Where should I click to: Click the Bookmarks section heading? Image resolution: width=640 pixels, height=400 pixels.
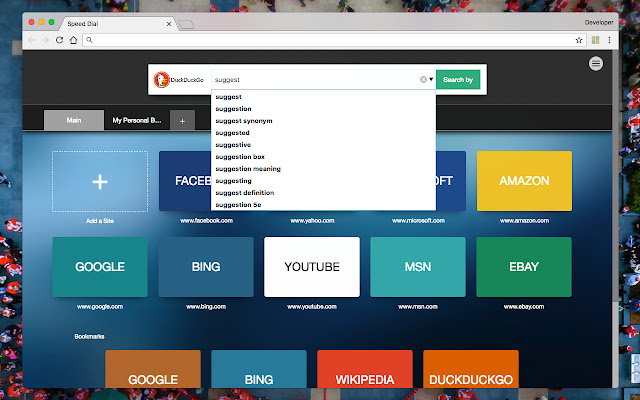pos(89,336)
